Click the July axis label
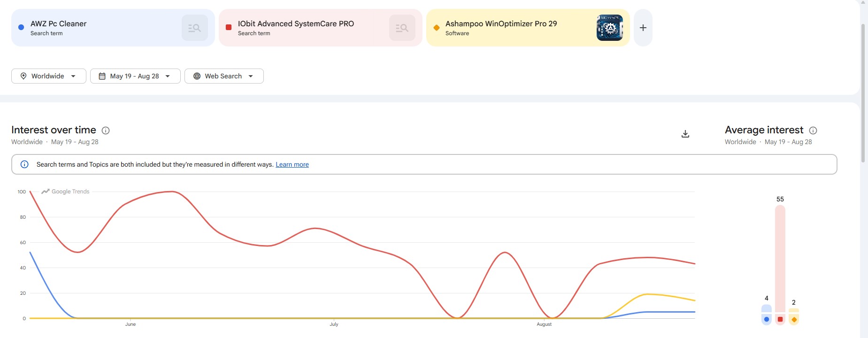 334,324
